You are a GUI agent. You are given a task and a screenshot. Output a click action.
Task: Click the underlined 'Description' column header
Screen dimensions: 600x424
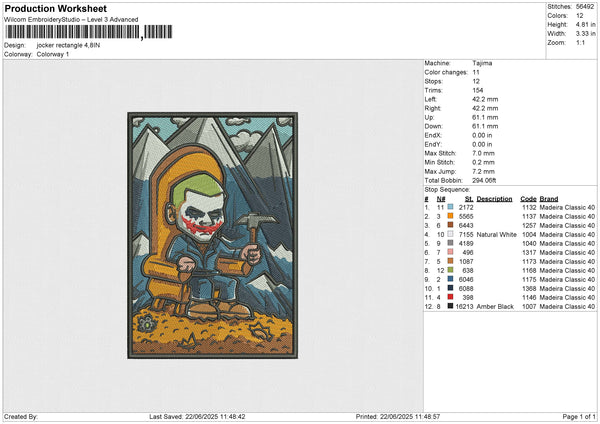click(494, 199)
